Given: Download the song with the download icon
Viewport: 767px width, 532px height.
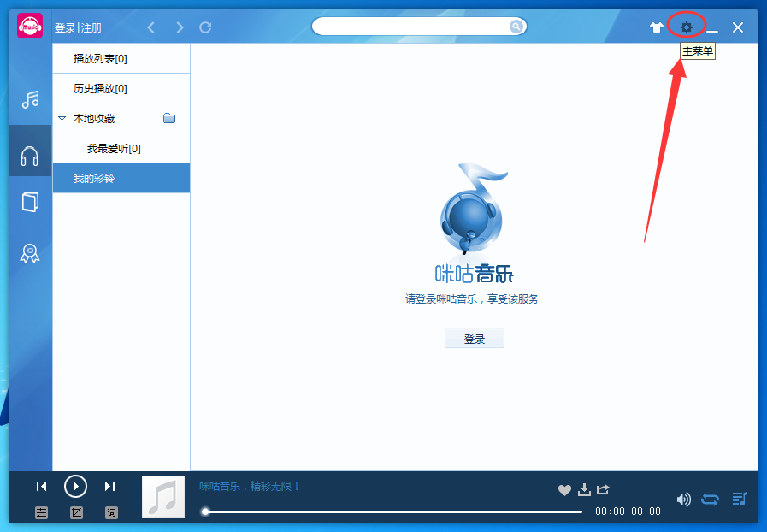Looking at the screenshot, I should click(584, 489).
